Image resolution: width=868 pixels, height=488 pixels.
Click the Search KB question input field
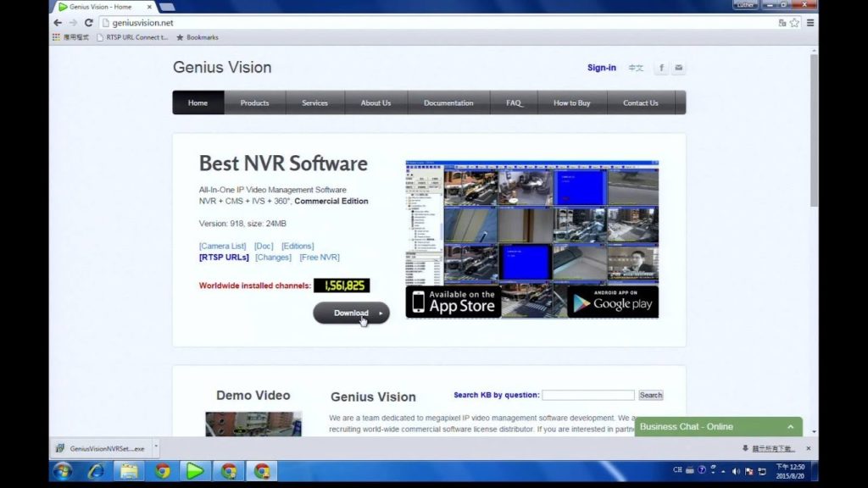tap(587, 396)
